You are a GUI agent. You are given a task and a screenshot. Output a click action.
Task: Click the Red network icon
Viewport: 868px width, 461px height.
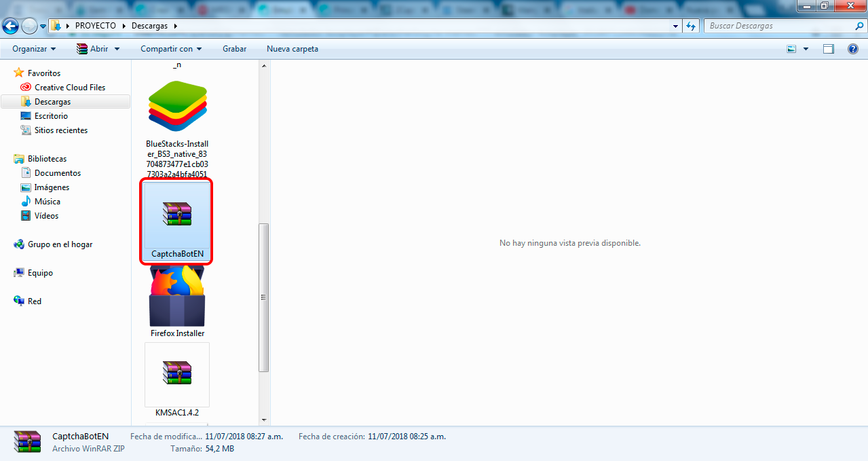[x=19, y=301]
